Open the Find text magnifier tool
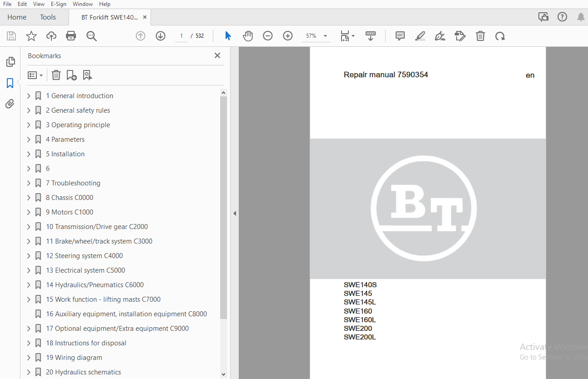Screen dimensions: 588x379 92,36
